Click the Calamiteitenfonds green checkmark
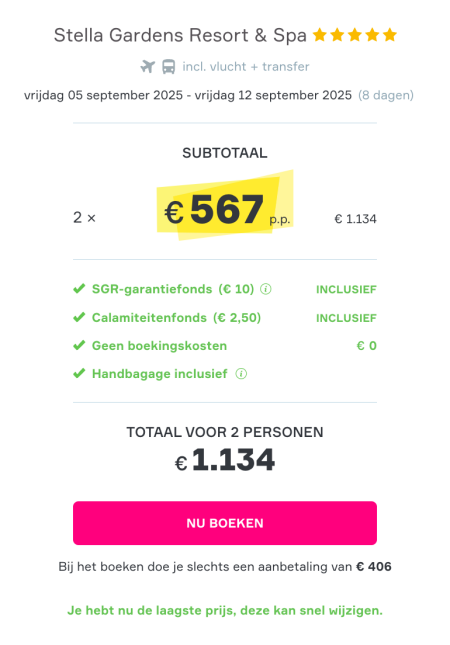 coord(79,318)
